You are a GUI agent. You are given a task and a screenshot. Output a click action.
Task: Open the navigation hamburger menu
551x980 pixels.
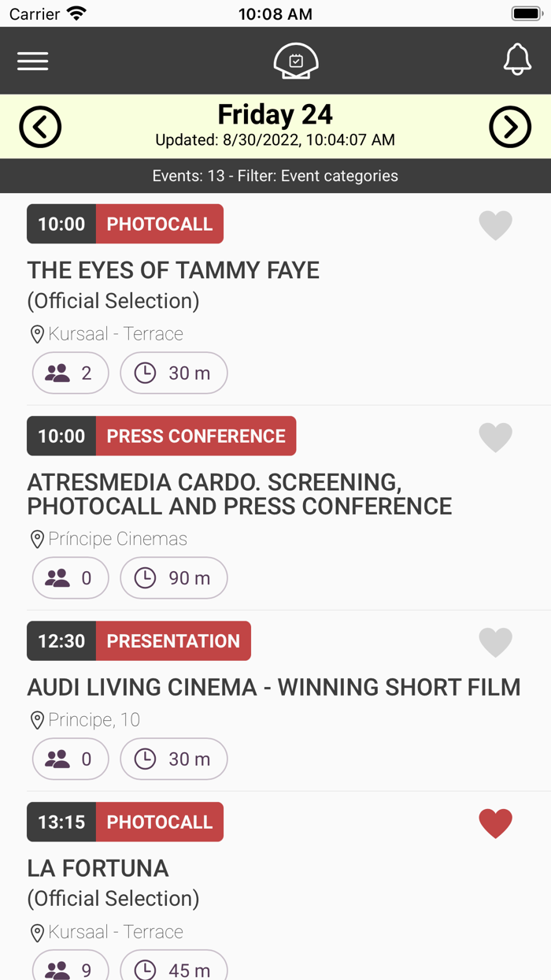(x=32, y=61)
